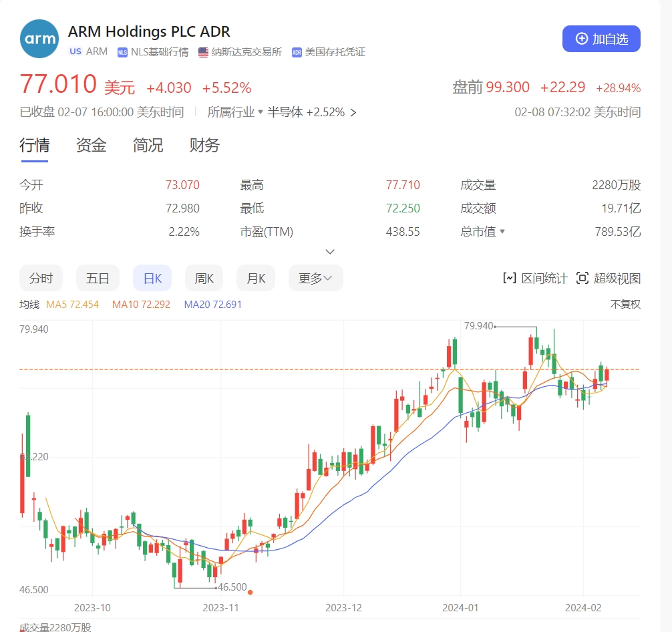
Task: Select 分时 chart view
Action: coord(41,279)
